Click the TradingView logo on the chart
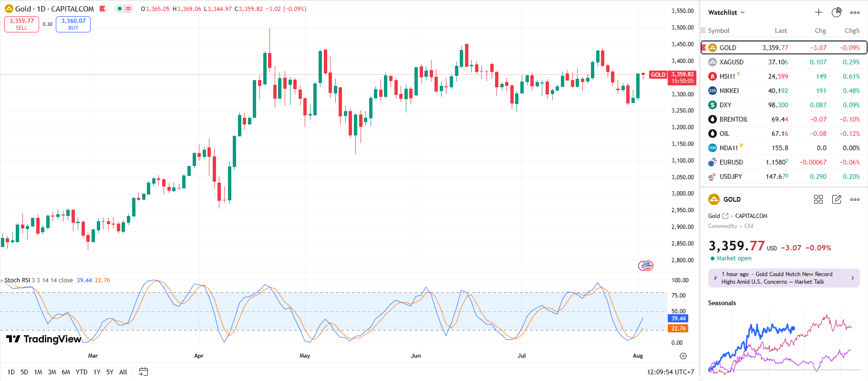Screen dimensions: 868x381 pyautogui.click(x=44, y=339)
